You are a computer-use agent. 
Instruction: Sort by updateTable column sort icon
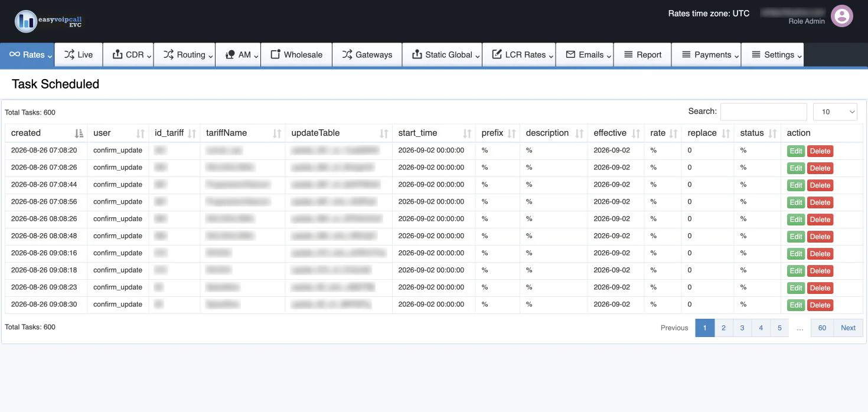tap(384, 133)
